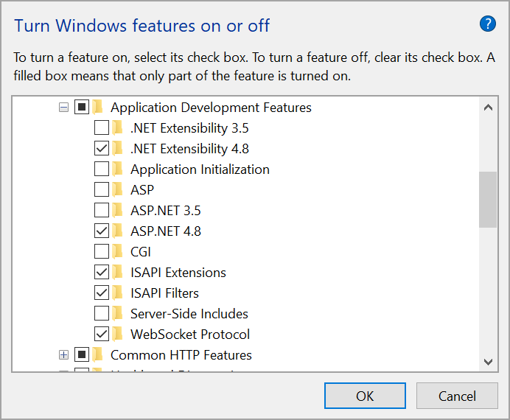
Task: Click the feature list scrollbar thumb
Action: click(x=488, y=200)
